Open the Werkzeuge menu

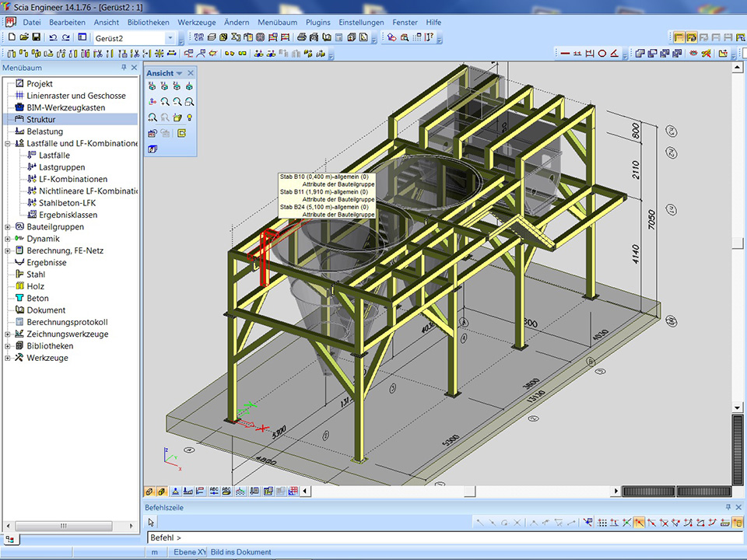[x=196, y=23]
